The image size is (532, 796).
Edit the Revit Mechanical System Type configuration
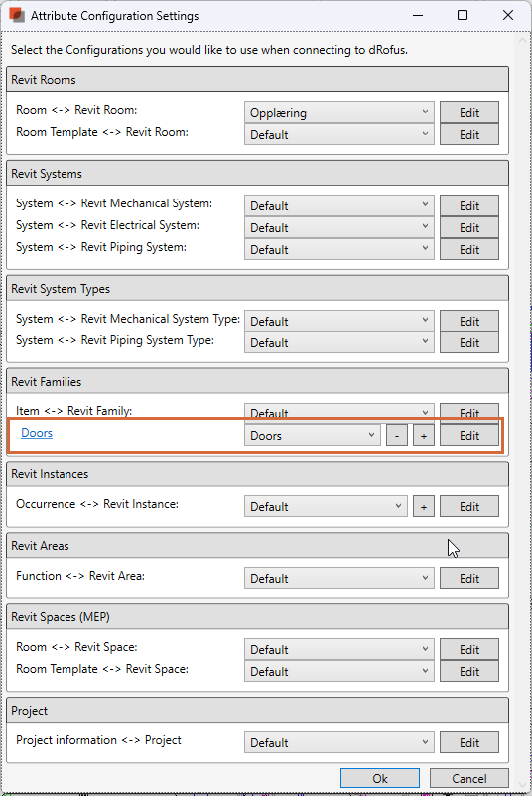coord(469,322)
